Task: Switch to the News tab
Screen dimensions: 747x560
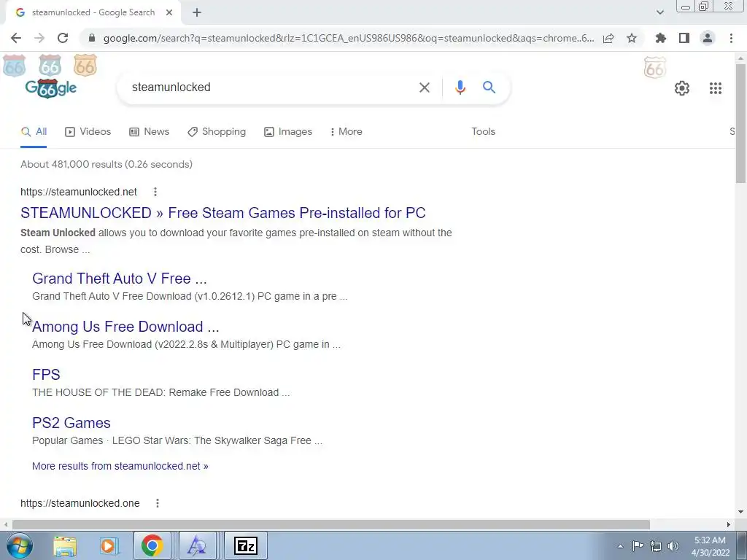Action: pyautogui.click(x=149, y=132)
